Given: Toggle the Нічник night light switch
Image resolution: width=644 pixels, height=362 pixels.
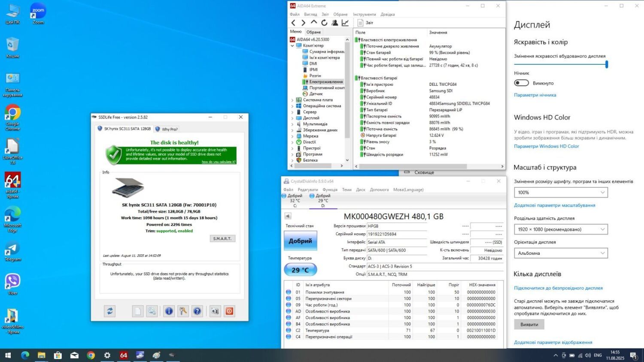Looking at the screenshot, I should [x=521, y=83].
